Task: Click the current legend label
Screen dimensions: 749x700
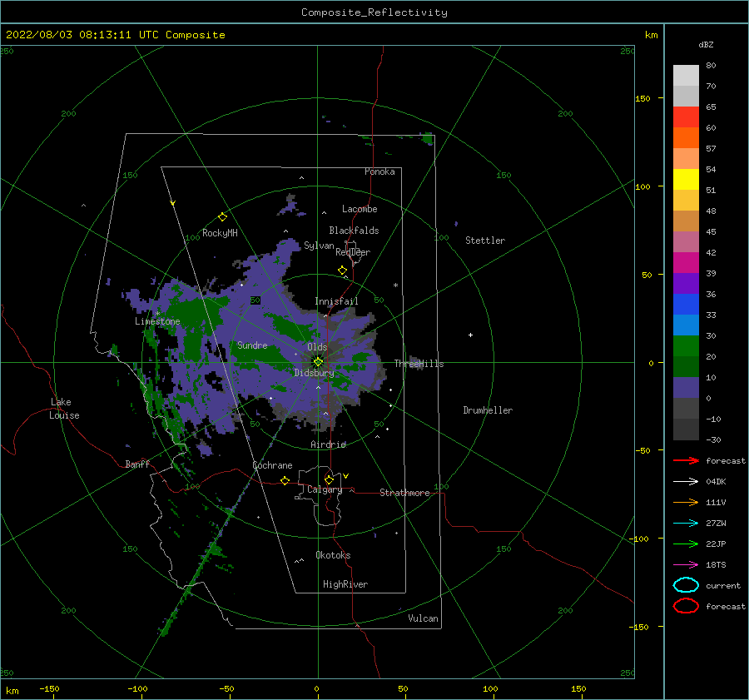Action: (x=723, y=585)
